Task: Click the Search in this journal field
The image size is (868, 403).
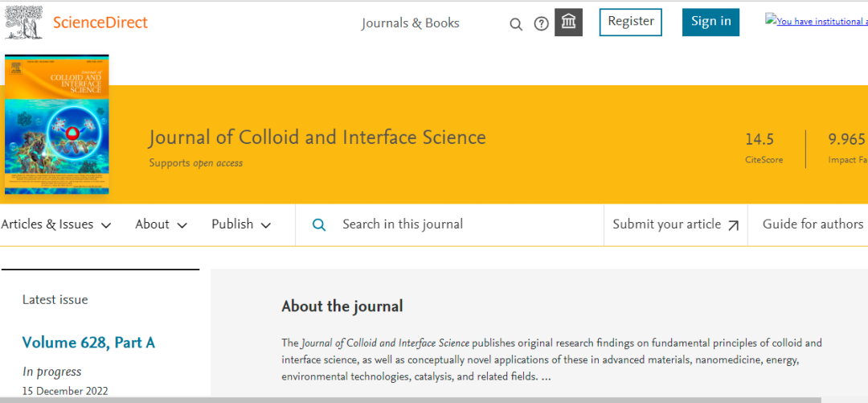Action: pos(466,224)
